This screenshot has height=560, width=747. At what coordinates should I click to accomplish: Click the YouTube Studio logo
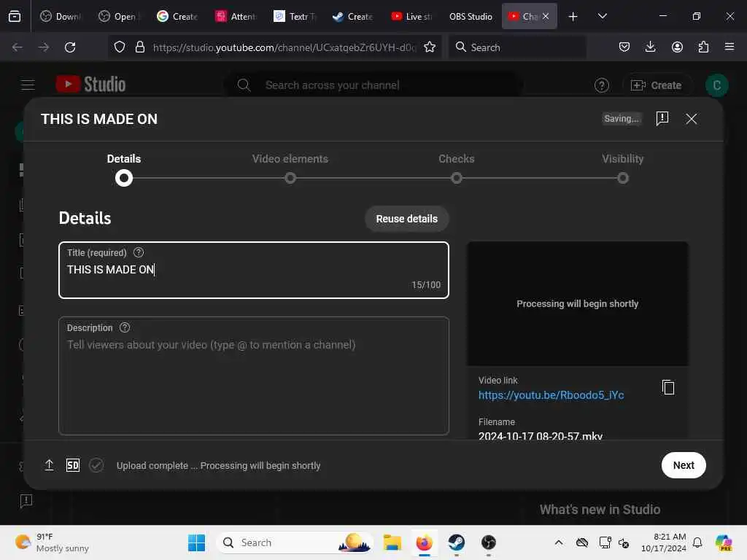pyautogui.click(x=90, y=85)
